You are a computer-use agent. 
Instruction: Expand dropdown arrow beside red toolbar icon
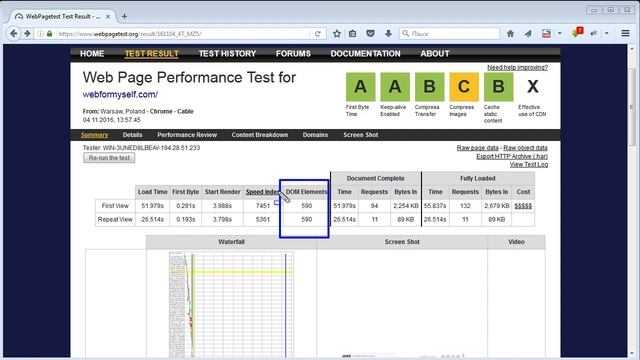[560, 33]
